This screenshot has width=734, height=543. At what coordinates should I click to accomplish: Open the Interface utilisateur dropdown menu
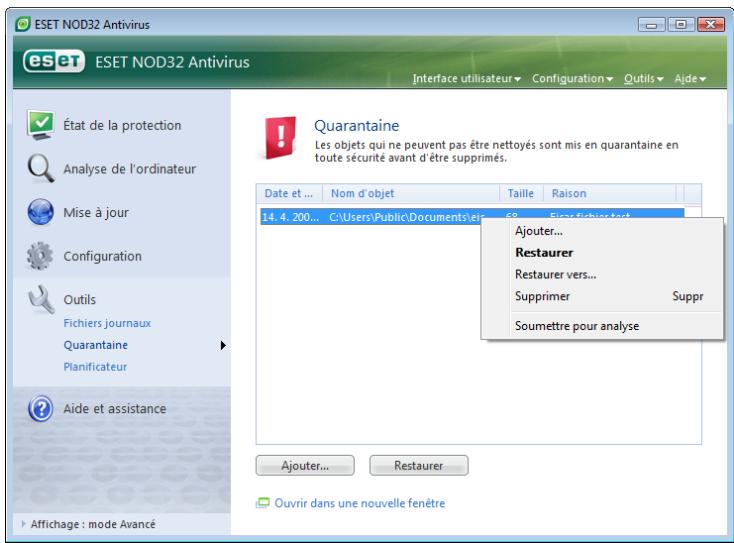466,79
